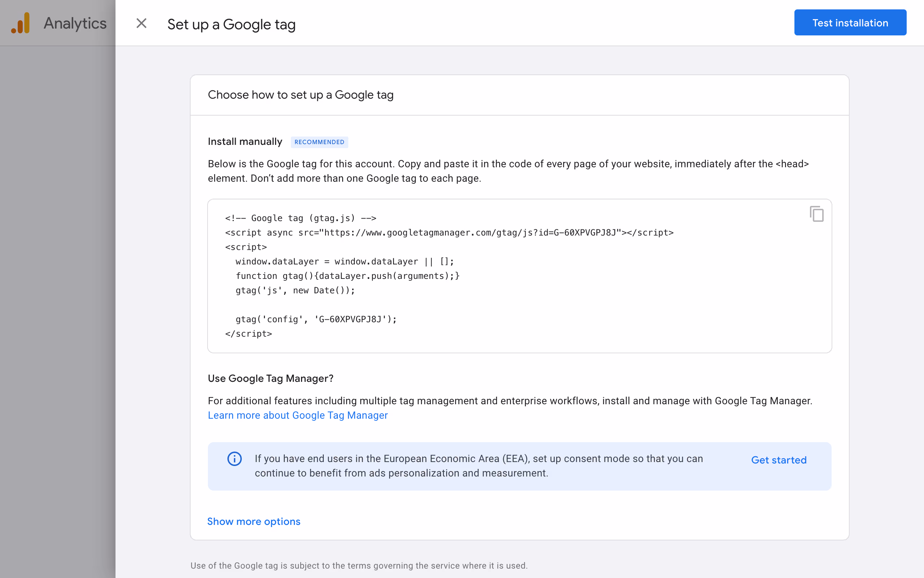Expand Show more options

[x=253, y=521]
